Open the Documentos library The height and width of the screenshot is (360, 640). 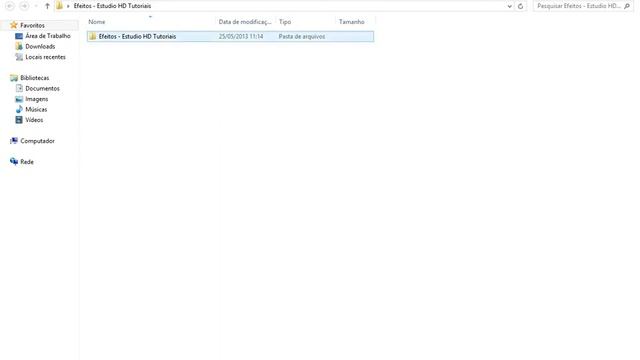click(x=42, y=88)
